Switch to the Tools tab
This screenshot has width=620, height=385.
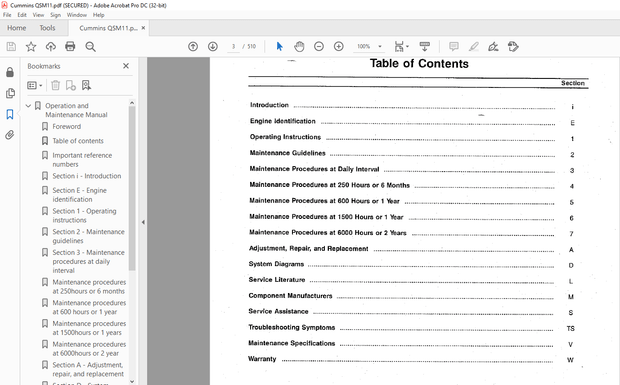pyautogui.click(x=47, y=28)
